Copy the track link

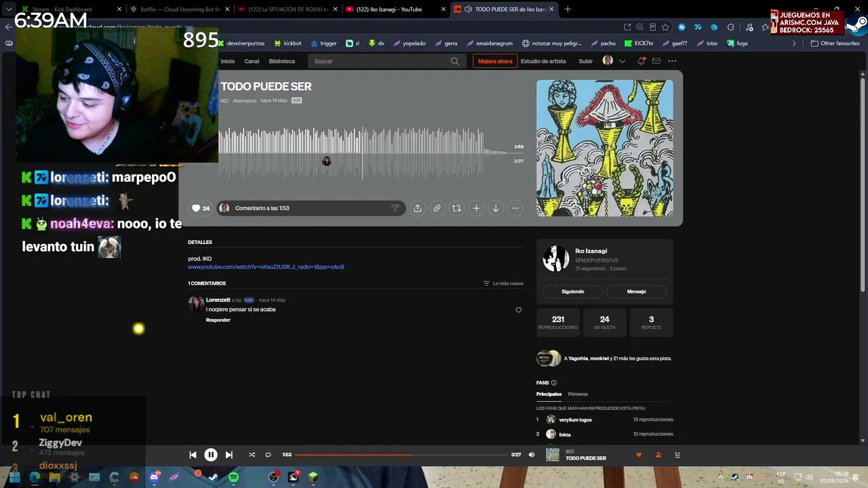437,208
